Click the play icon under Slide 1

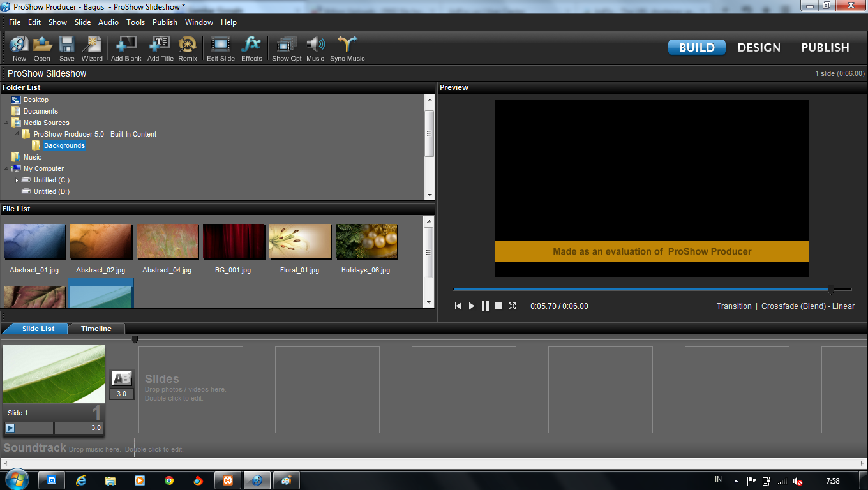(10, 428)
